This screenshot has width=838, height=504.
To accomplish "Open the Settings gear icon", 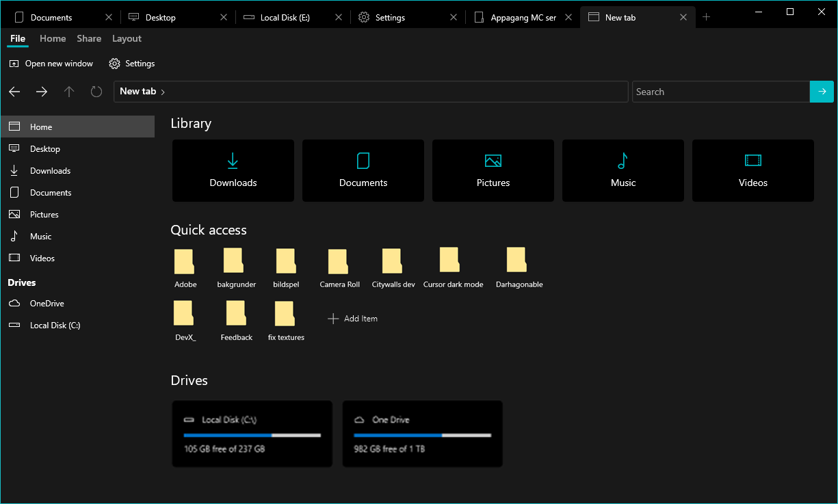I will (114, 63).
